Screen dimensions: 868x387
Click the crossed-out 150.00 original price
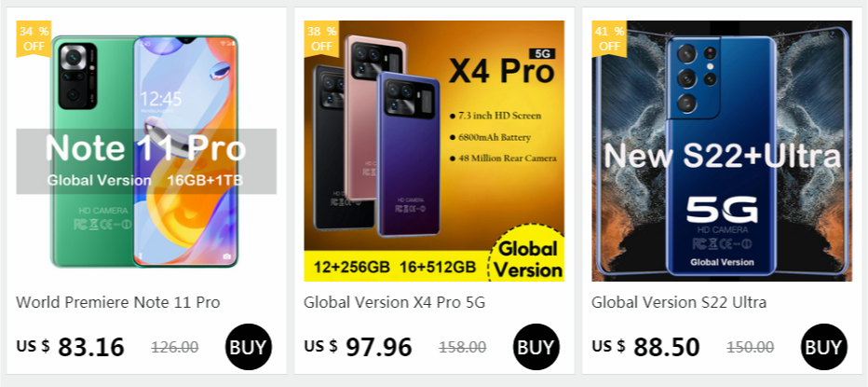[x=751, y=348]
